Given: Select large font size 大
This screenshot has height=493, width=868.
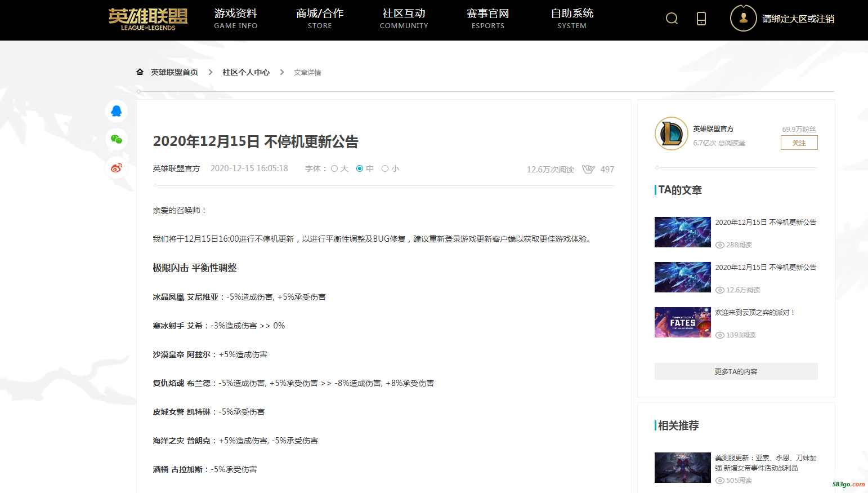Looking at the screenshot, I should (x=334, y=168).
